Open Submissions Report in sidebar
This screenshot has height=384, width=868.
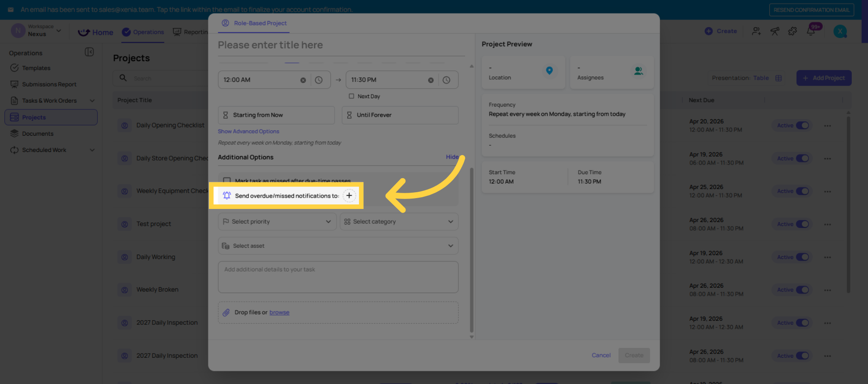[49, 85]
